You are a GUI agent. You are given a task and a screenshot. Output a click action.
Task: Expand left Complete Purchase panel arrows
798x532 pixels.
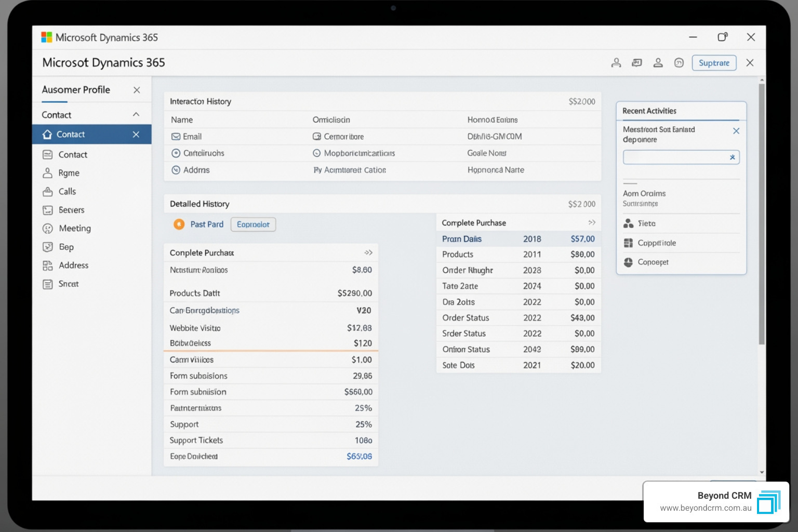(368, 252)
